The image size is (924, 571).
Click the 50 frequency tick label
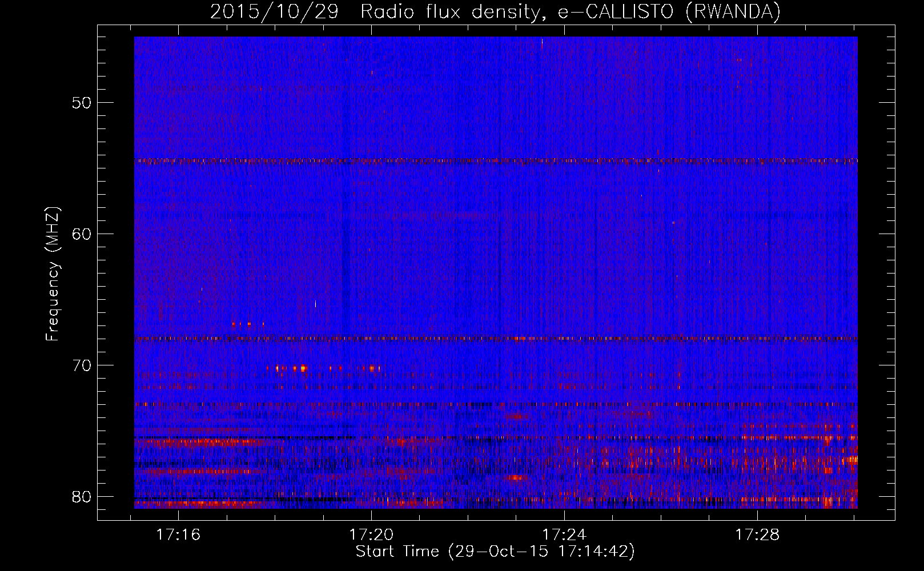tap(82, 103)
